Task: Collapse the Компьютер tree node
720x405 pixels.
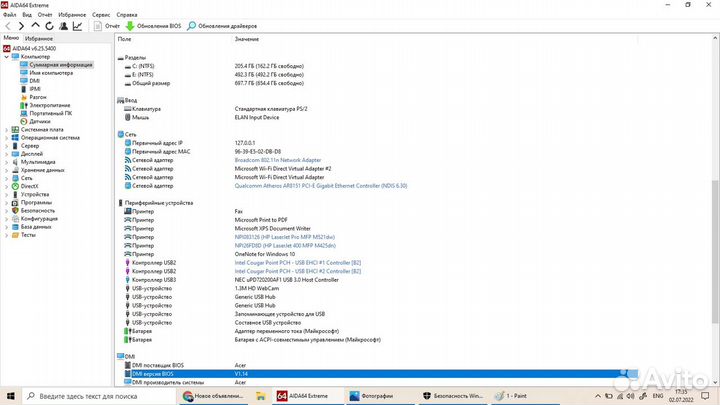Action: [6, 57]
